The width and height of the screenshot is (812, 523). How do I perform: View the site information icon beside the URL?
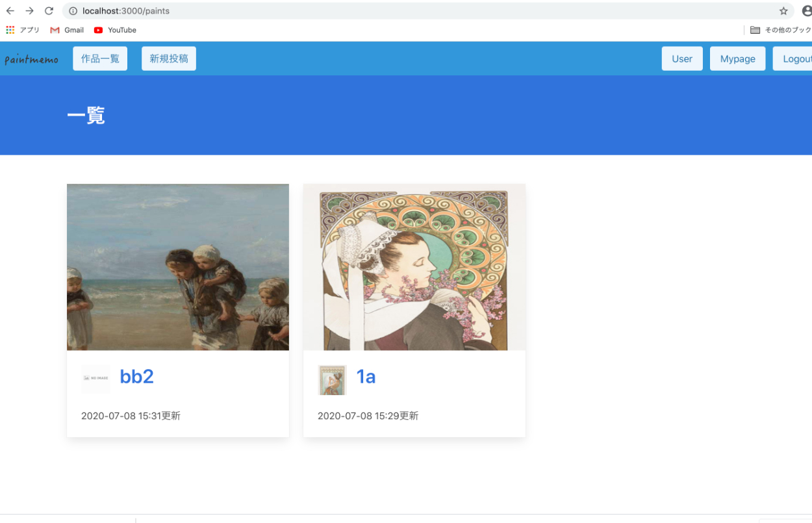click(73, 11)
